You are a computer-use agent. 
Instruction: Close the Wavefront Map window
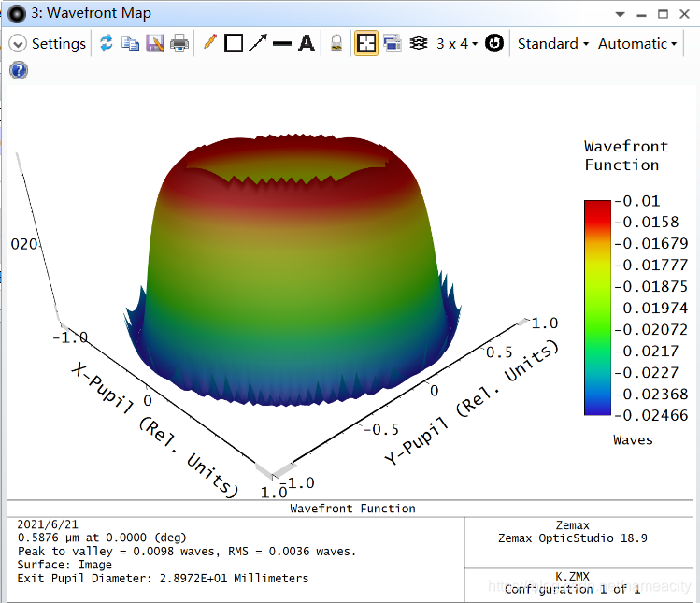(684, 14)
